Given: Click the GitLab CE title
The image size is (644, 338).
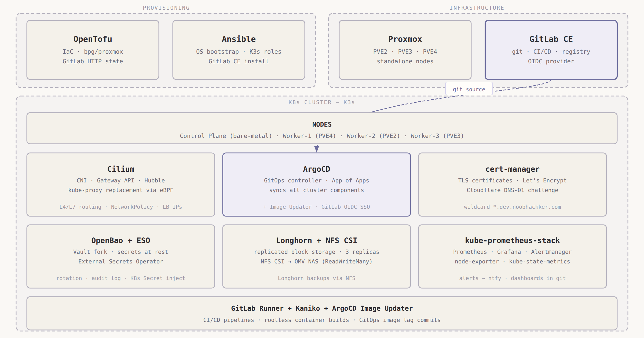Looking at the screenshot, I should (551, 39).
